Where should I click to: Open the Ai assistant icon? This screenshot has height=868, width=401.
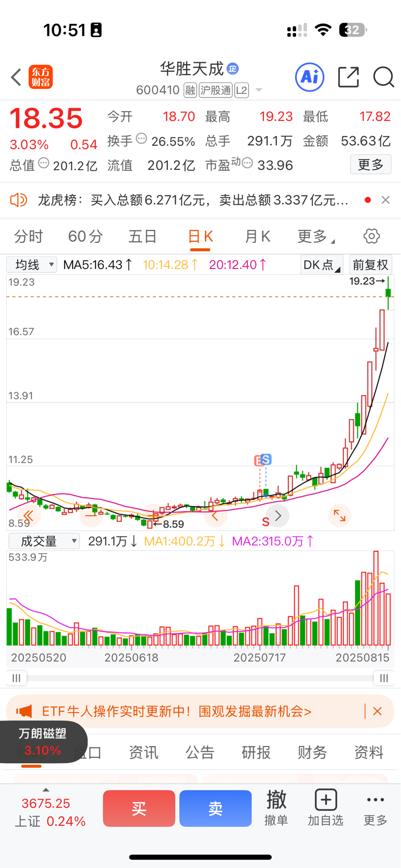[x=310, y=77]
